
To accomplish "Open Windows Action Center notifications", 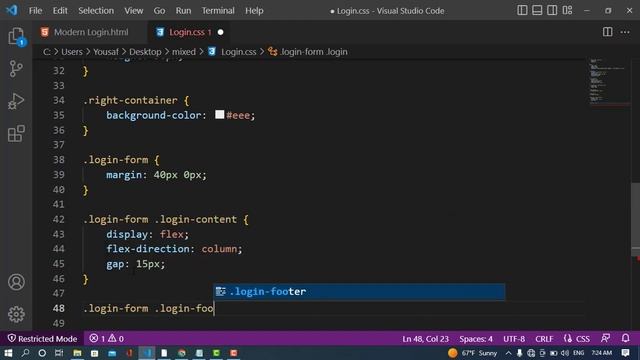I will 625,353.
